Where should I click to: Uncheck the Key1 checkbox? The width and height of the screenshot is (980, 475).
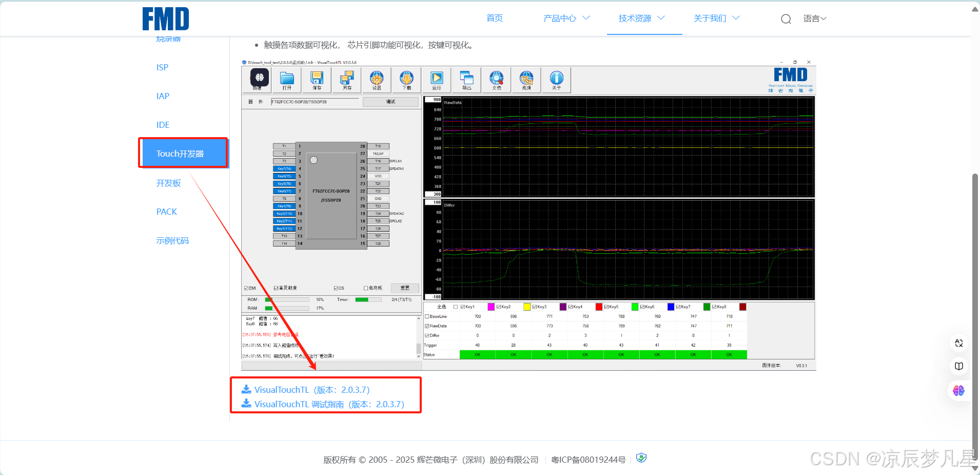(x=463, y=307)
